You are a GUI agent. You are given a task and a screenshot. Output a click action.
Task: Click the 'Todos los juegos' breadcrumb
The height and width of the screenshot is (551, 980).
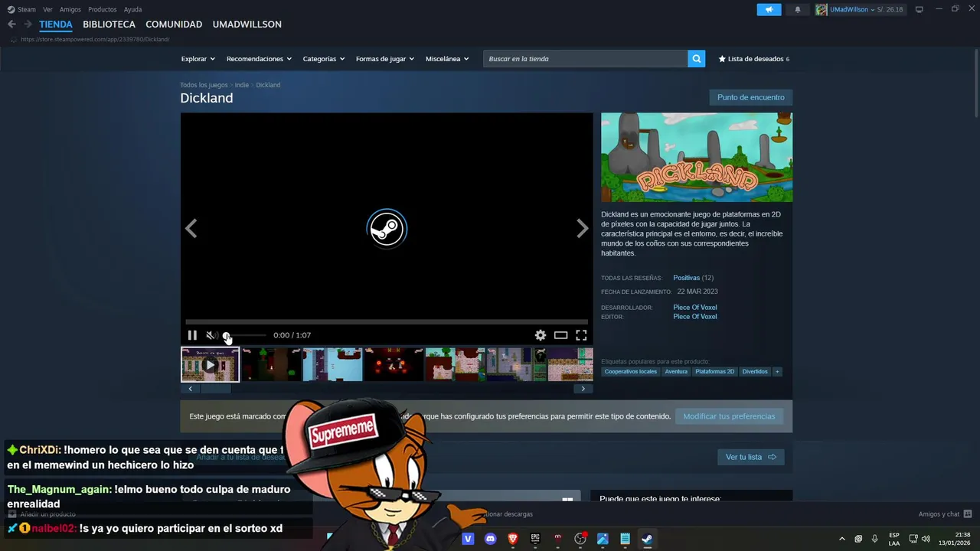pyautogui.click(x=204, y=85)
